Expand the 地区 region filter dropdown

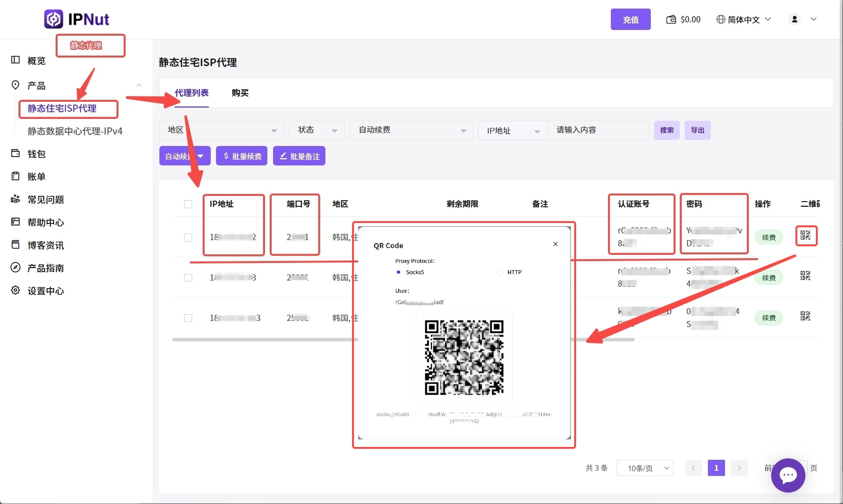(222, 130)
